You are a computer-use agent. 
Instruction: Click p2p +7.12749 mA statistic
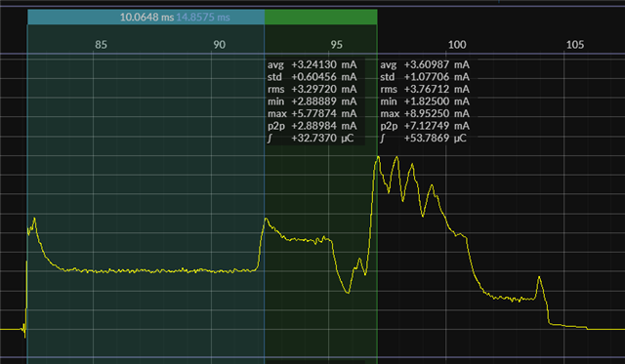coord(425,126)
